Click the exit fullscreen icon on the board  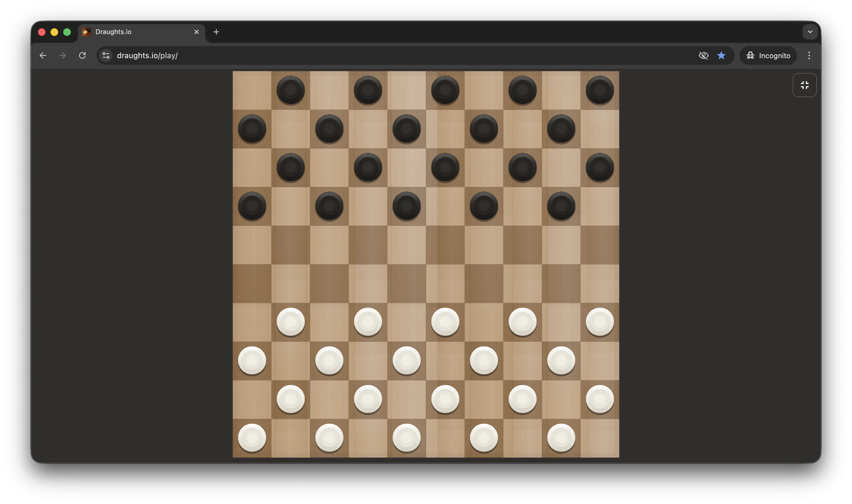point(805,85)
